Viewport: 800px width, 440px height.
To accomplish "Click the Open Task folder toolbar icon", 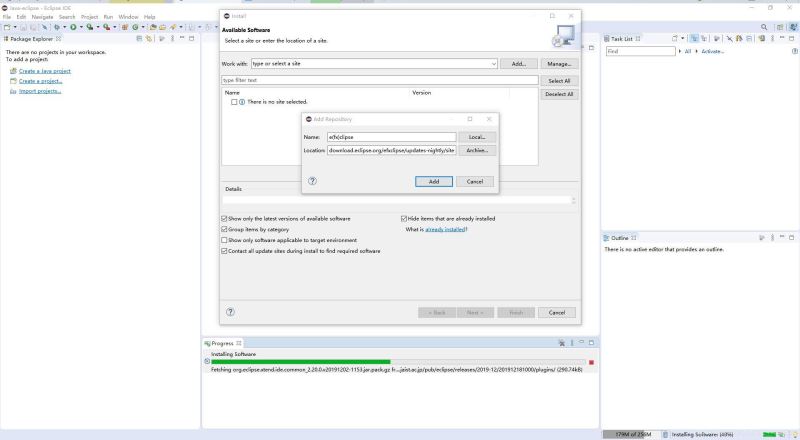I will point(162,27).
